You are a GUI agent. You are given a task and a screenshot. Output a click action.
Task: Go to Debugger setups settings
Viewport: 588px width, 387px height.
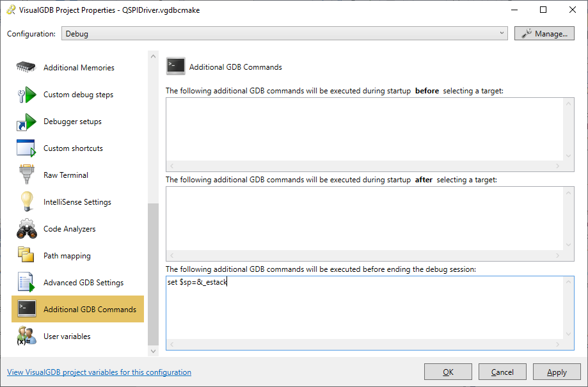click(77, 122)
